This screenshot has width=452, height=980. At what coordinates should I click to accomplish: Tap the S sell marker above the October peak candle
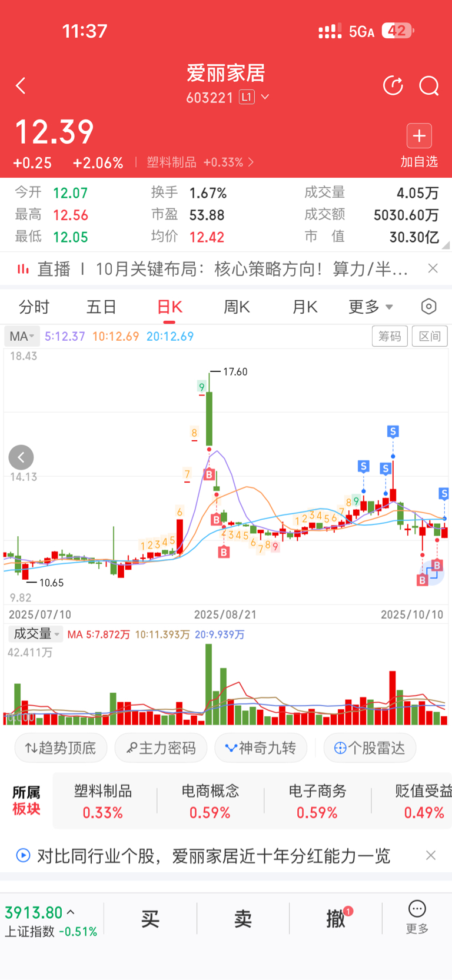click(393, 431)
